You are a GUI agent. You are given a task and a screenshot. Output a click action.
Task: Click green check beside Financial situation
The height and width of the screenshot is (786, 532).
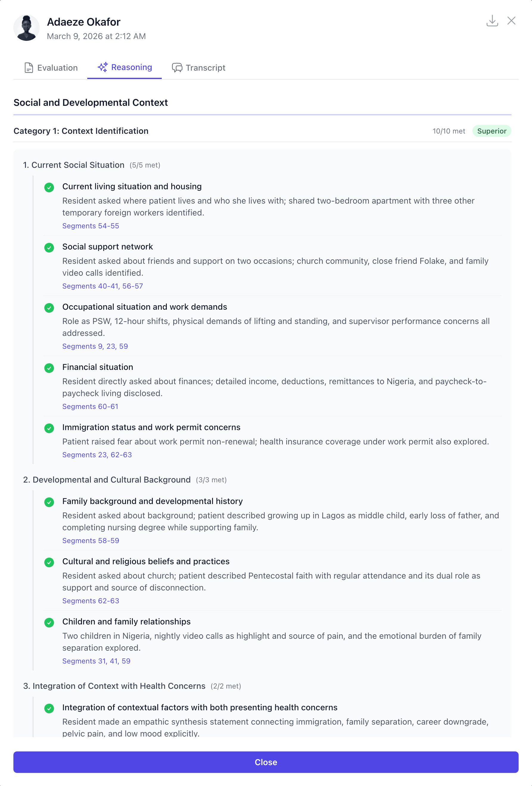49,368
